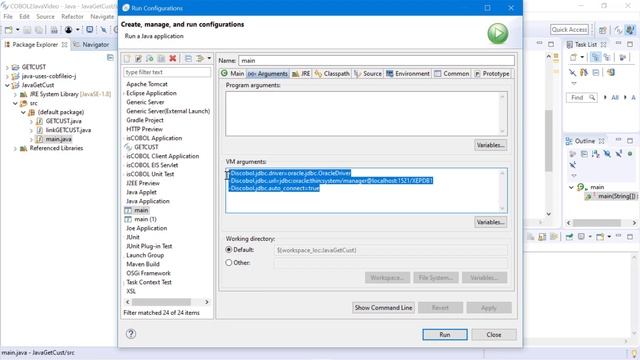Click collapse all in Package Explorer

click(x=110, y=58)
